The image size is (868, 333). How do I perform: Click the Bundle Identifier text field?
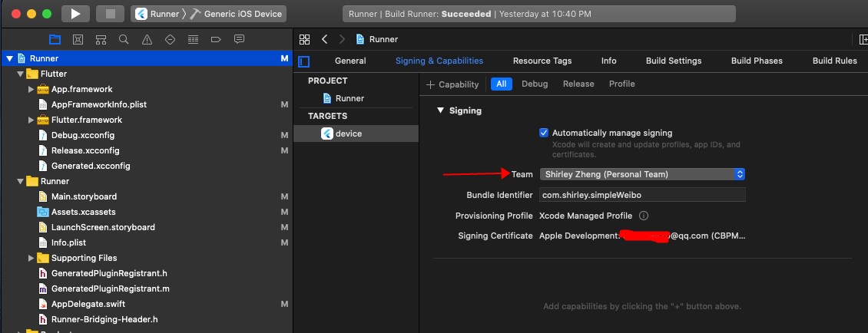[x=642, y=195]
